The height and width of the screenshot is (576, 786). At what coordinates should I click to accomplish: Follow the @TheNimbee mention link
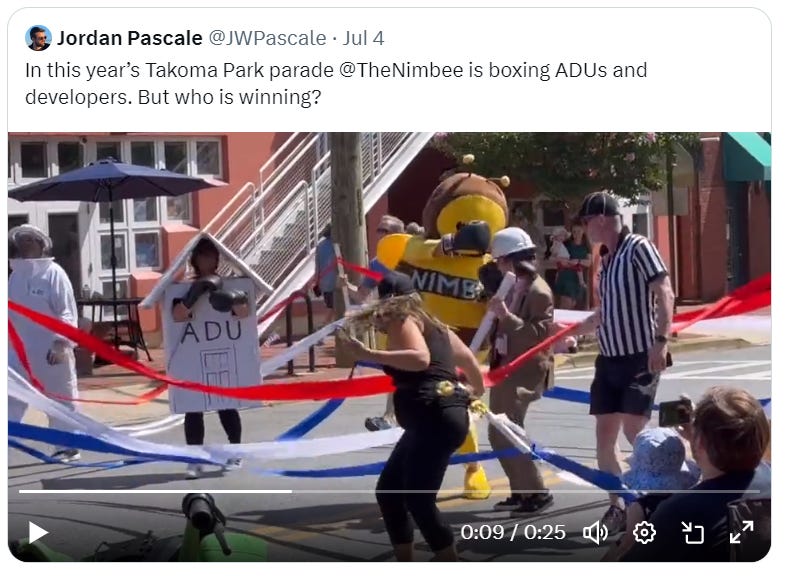tap(401, 70)
